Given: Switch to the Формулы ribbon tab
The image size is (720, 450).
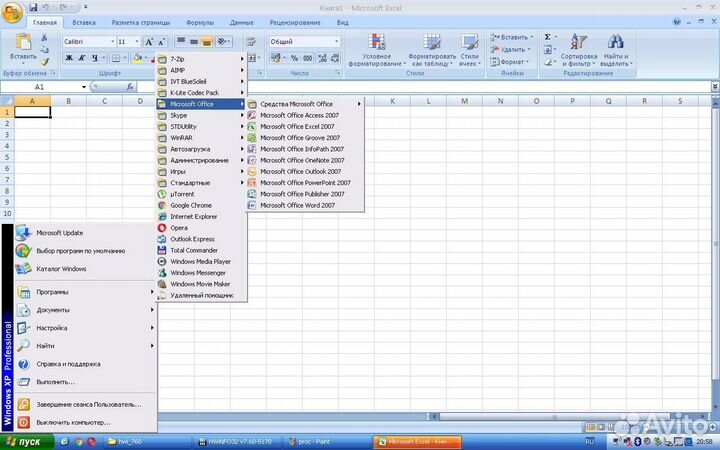Looking at the screenshot, I should pyautogui.click(x=200, y=21).
